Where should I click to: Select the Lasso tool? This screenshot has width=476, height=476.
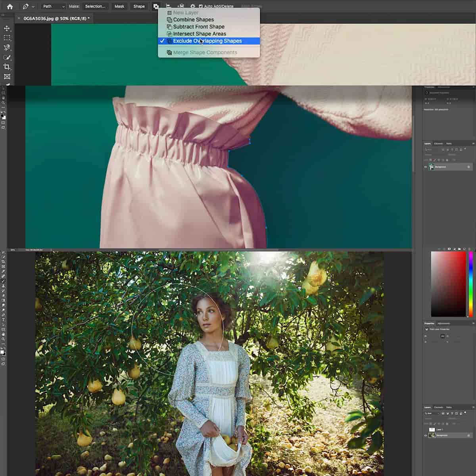click(x=6, y=48)
